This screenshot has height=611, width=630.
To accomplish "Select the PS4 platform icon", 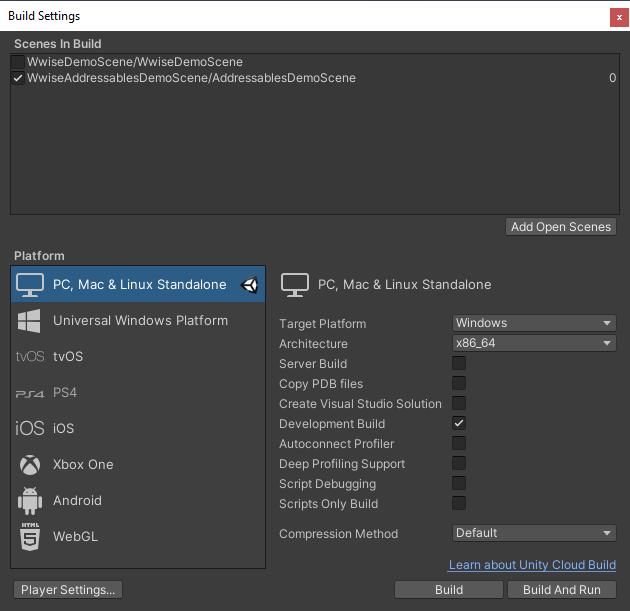I will pyautogui.click(x=30, y=393).
